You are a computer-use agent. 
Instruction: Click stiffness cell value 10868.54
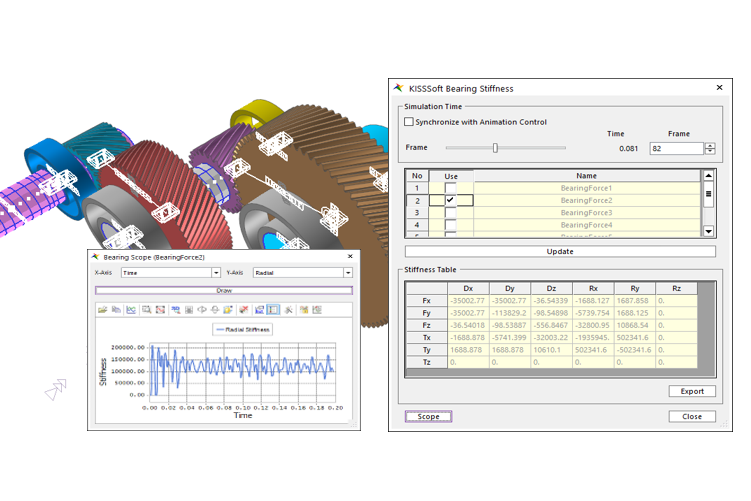point(635,325)
